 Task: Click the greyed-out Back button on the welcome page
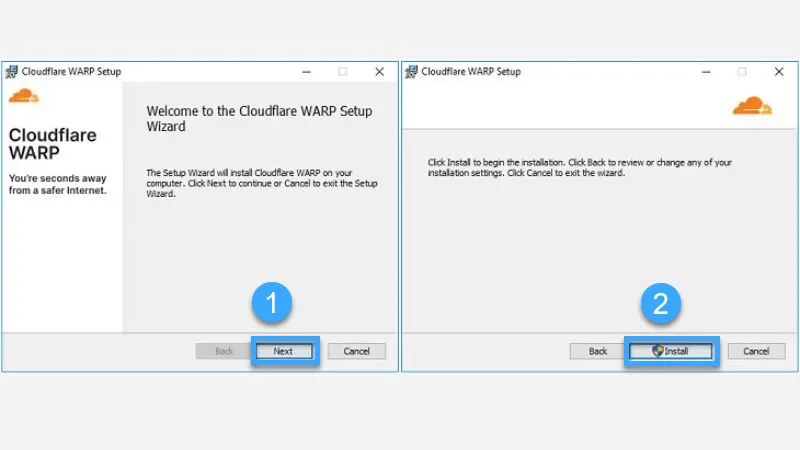pyautogui.click(x=223, y=351)
